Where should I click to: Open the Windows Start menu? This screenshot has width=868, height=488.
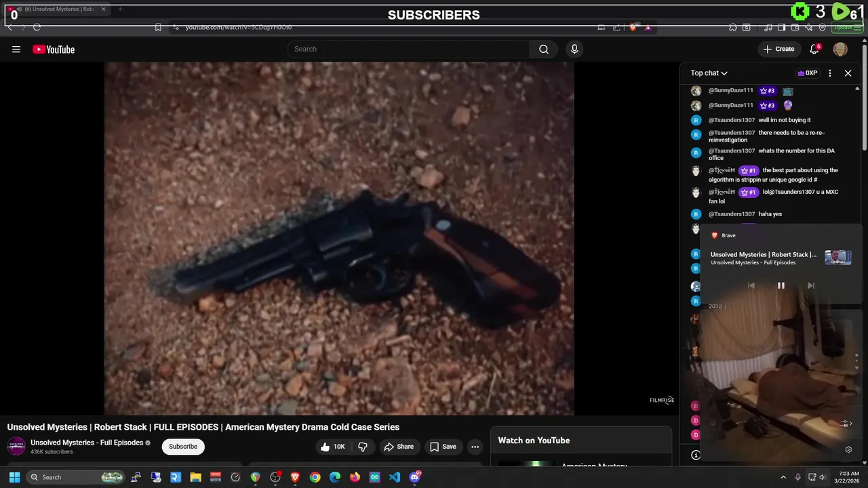click(x=14, y=477)
